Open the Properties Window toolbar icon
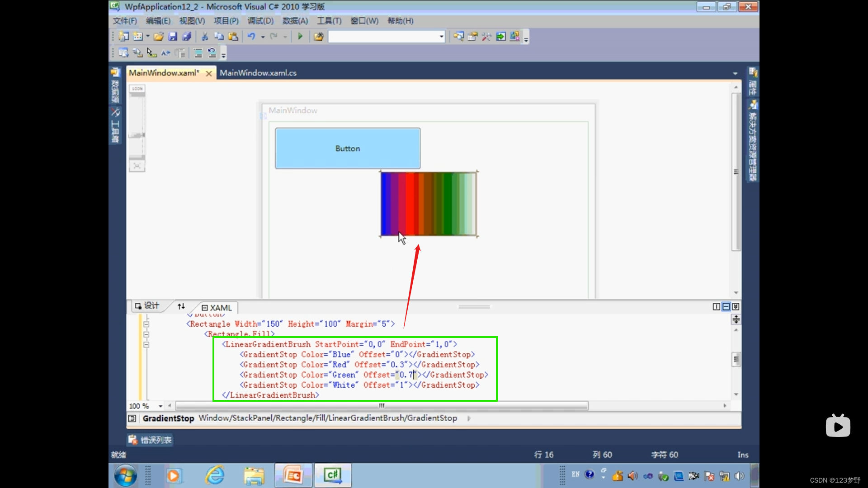This screenshot has height=488, width=868. point(472,37)
